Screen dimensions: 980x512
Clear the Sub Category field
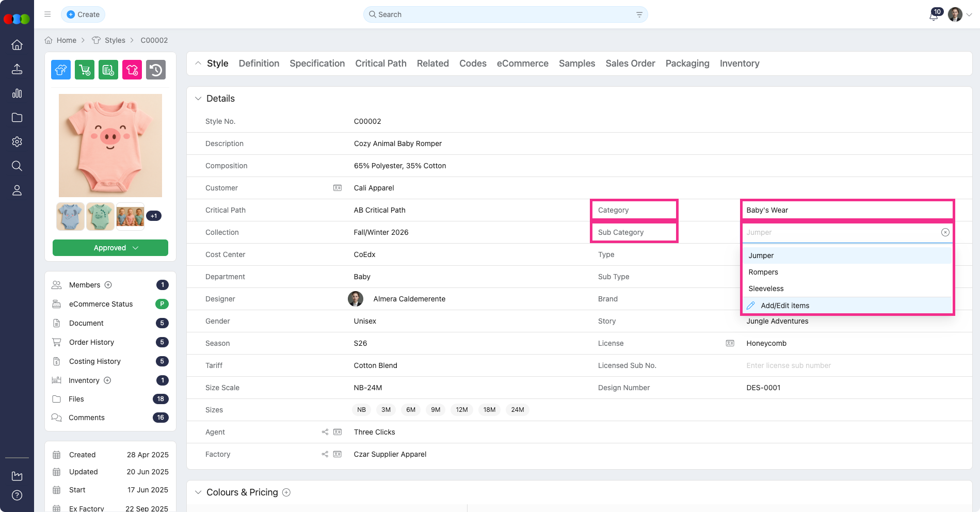pyautogui.click(x=945, y=232)
